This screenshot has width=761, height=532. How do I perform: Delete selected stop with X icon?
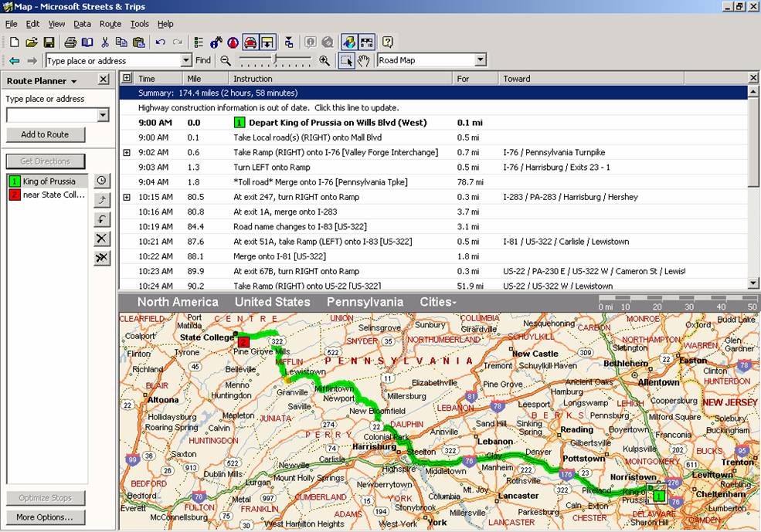101,238
